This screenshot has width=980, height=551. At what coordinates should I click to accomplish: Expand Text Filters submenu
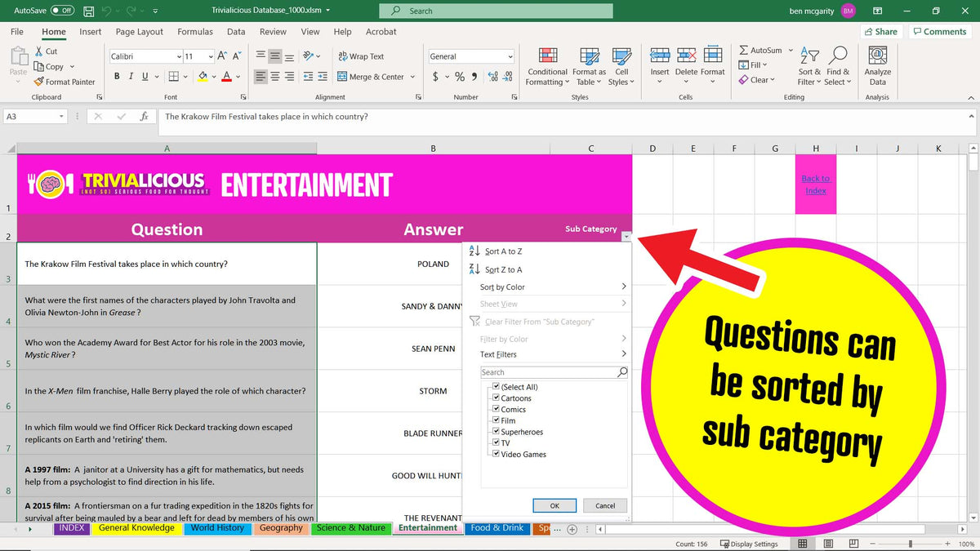624,354
